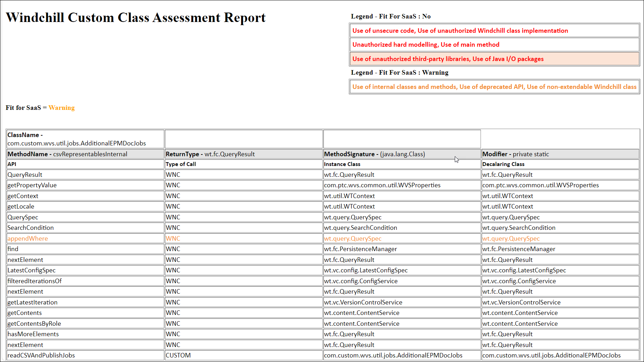Click the 'filteredIterationsOf' API cell
This screenshot has width=644, height=362.
click(85, 281)
